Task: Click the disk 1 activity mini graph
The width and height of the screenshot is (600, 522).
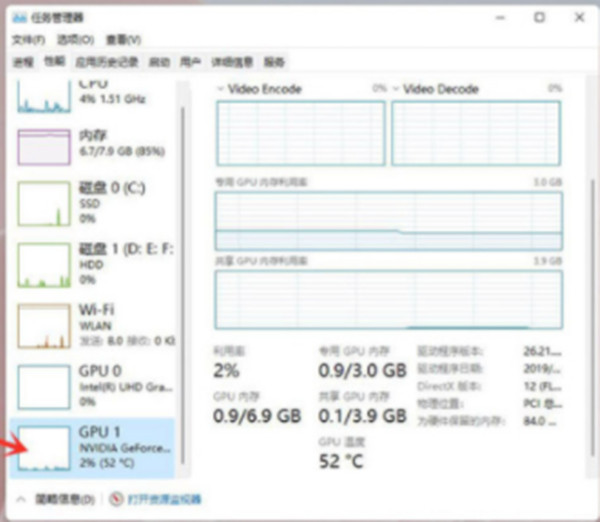Action: click(44, 265)
